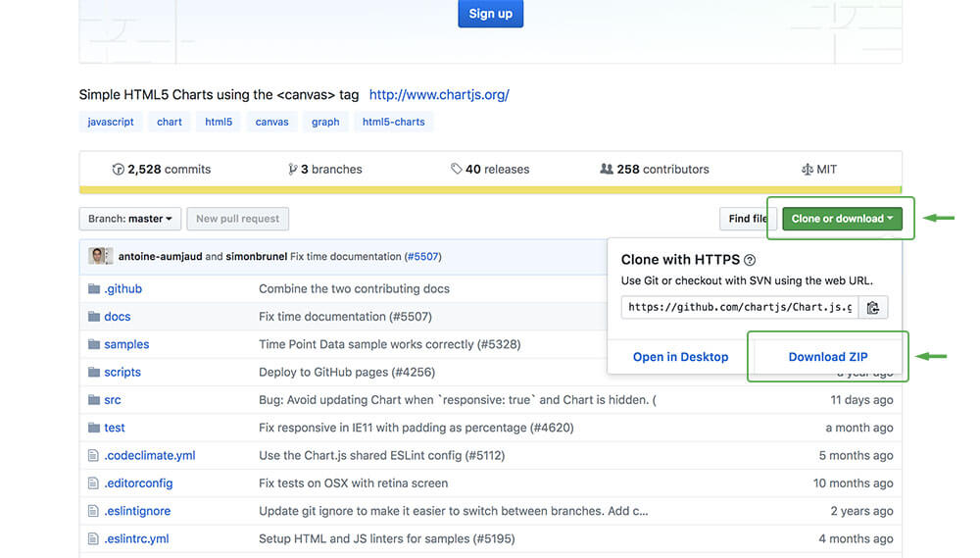Click the help icon beside Clone with HTTPS
The image size is (980, 558).
[x=750, y=260]
